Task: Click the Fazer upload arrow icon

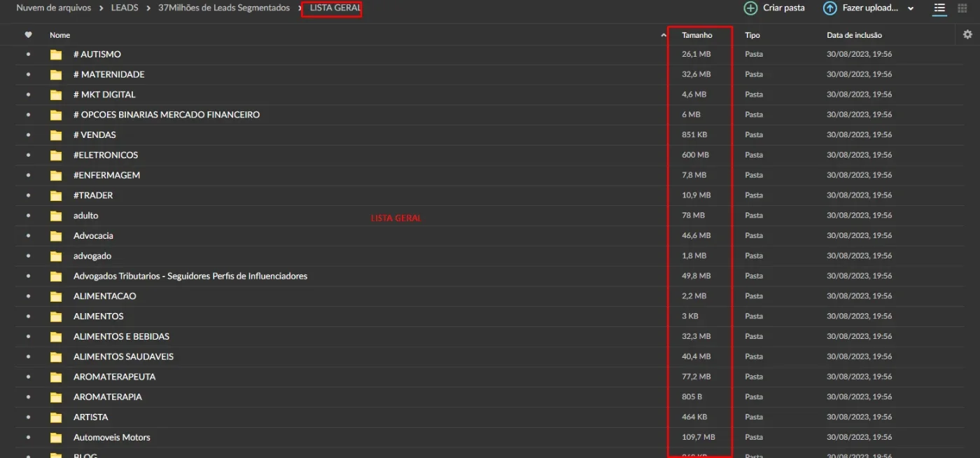Action: point(829,8)
